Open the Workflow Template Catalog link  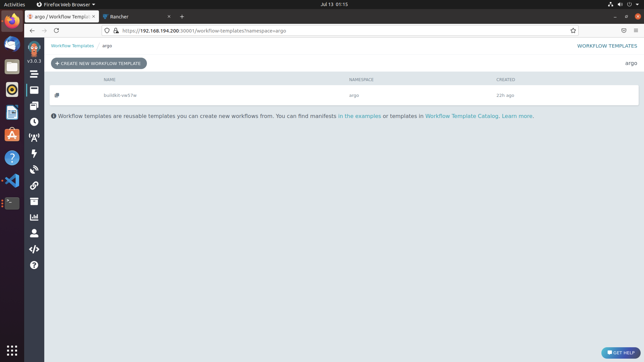(x=462, y=116)
